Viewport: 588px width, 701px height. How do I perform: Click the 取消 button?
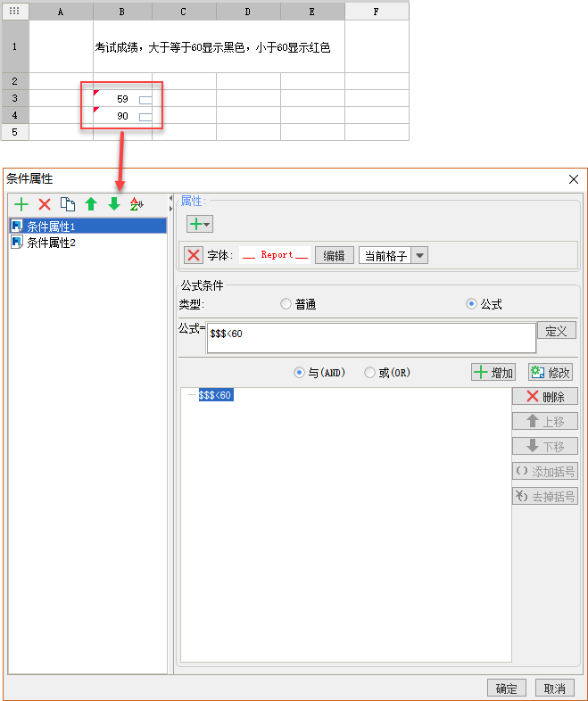[x=555, y=688]
